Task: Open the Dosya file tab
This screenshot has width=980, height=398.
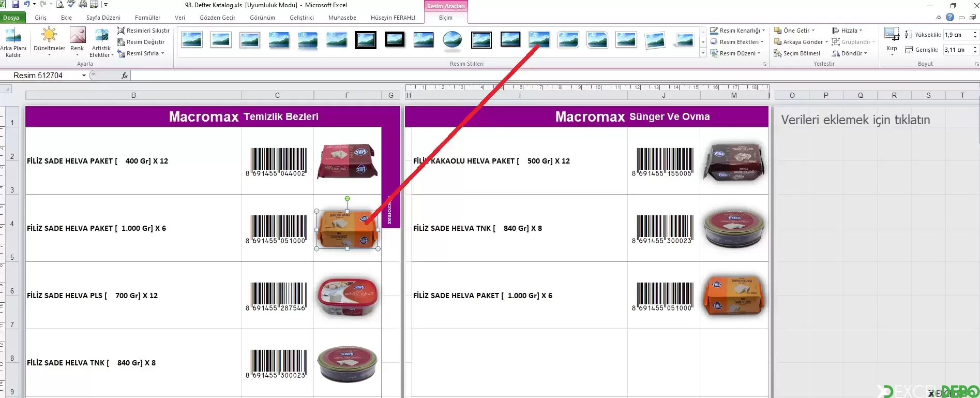Action: [11, 18]
